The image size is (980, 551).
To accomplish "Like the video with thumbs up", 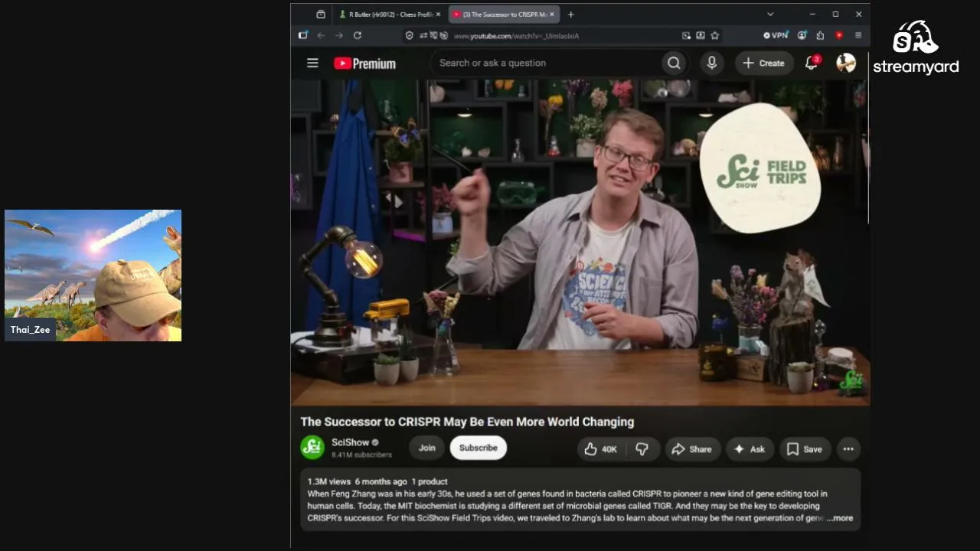I will pyautogui.click(x=599, y=449).
